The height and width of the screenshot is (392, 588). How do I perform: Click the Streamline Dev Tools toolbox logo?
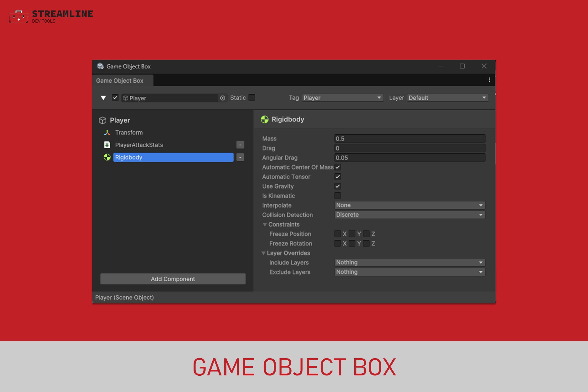19,17
